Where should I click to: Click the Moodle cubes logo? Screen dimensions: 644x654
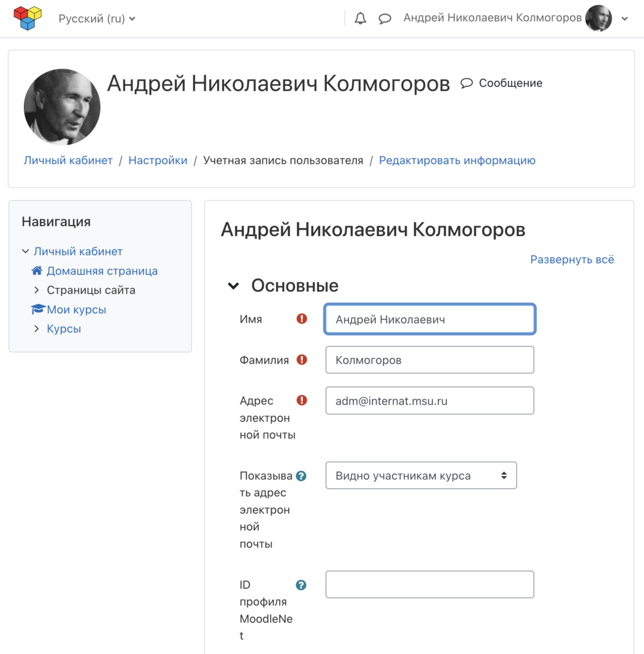(28, 18)
